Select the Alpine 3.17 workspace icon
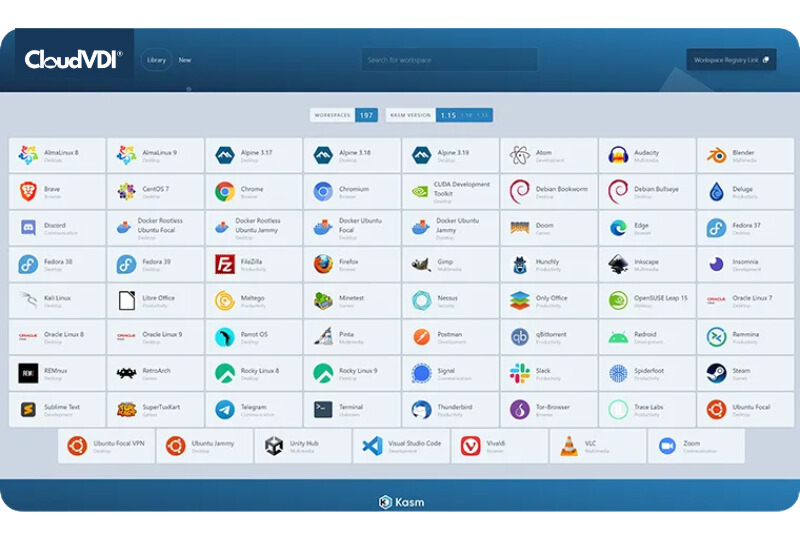800x540 pixels. click(x=225, y=155)
